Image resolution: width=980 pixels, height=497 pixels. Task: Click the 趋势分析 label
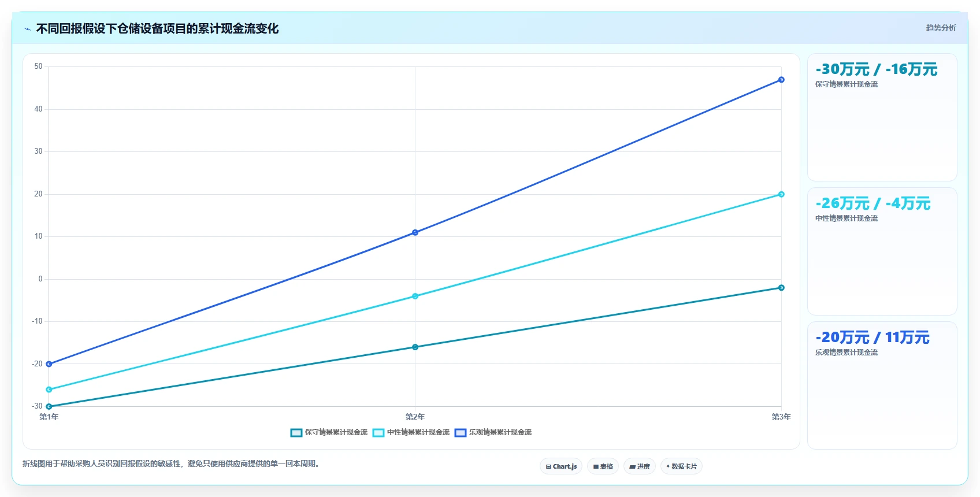tap(941, 28)
